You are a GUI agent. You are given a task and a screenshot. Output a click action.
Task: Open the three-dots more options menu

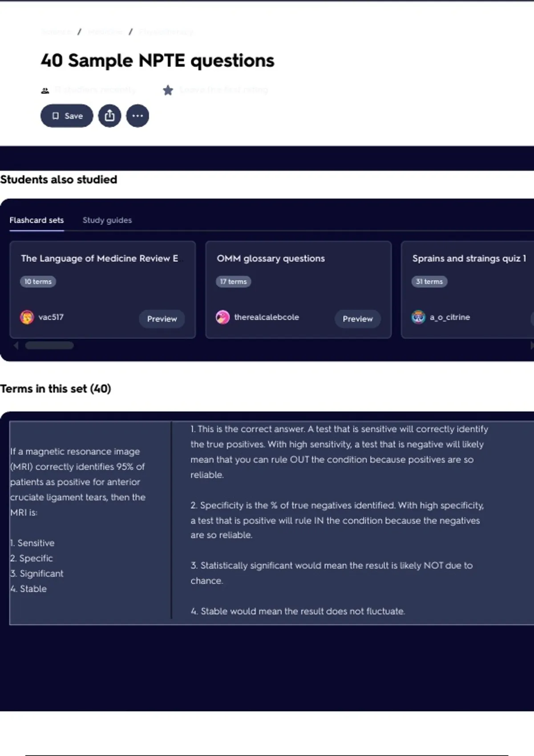pyautogui.click(x=138, y=116)
